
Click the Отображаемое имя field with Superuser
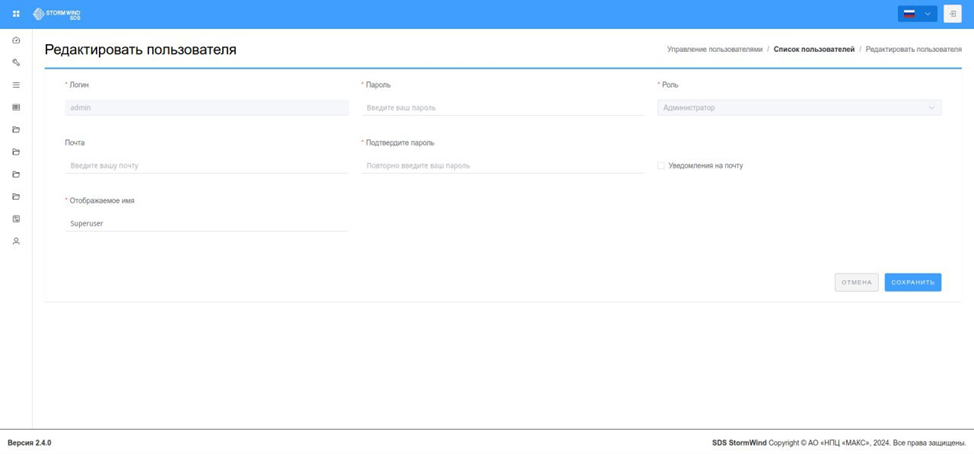(206, 224)
